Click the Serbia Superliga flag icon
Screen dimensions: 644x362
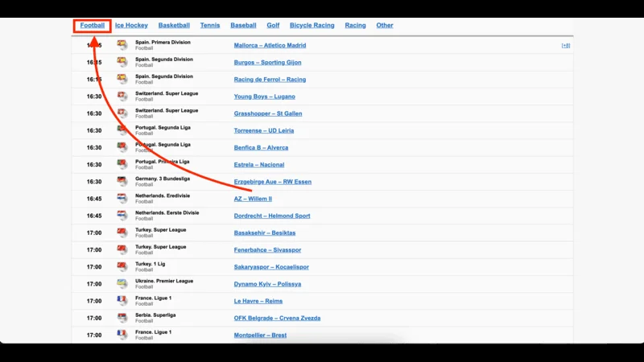point(122,318)
